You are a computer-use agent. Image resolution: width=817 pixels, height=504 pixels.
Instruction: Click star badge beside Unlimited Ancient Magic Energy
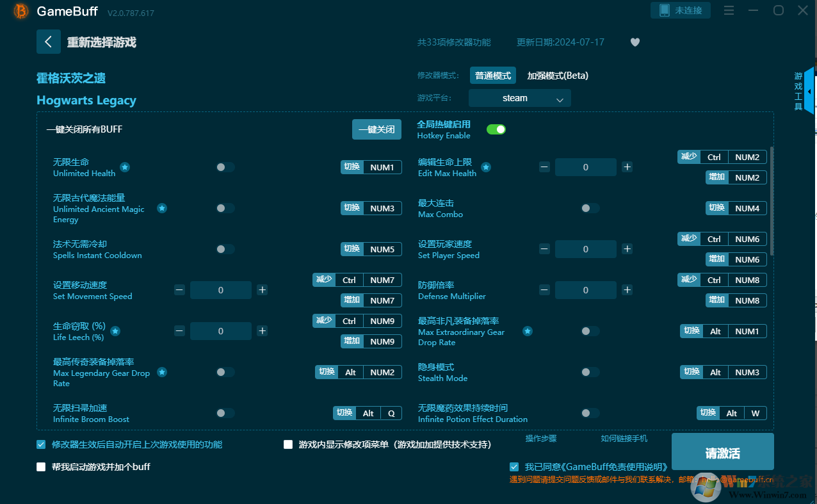[162, 208]
